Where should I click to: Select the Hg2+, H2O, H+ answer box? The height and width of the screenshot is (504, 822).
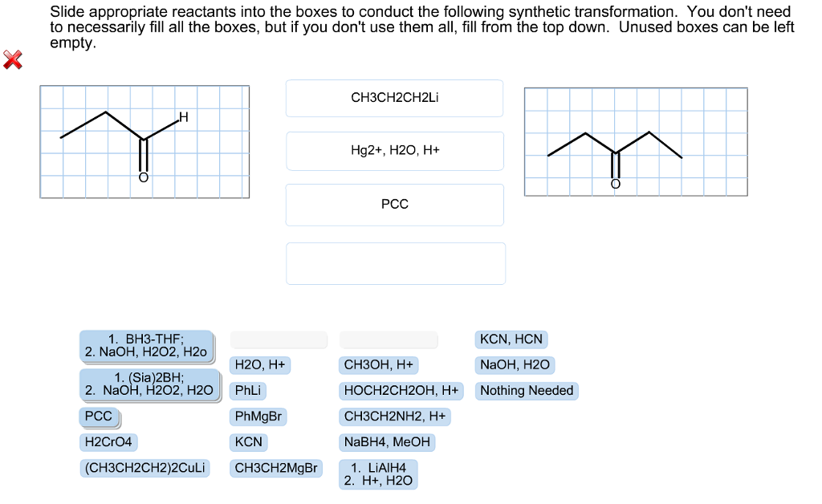point(394,151)
